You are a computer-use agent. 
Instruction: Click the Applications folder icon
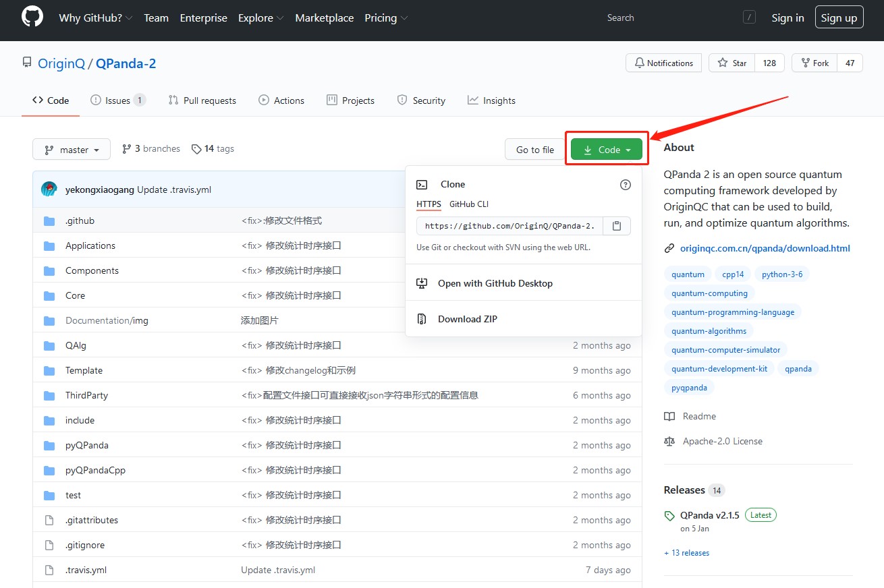(49, 246)
